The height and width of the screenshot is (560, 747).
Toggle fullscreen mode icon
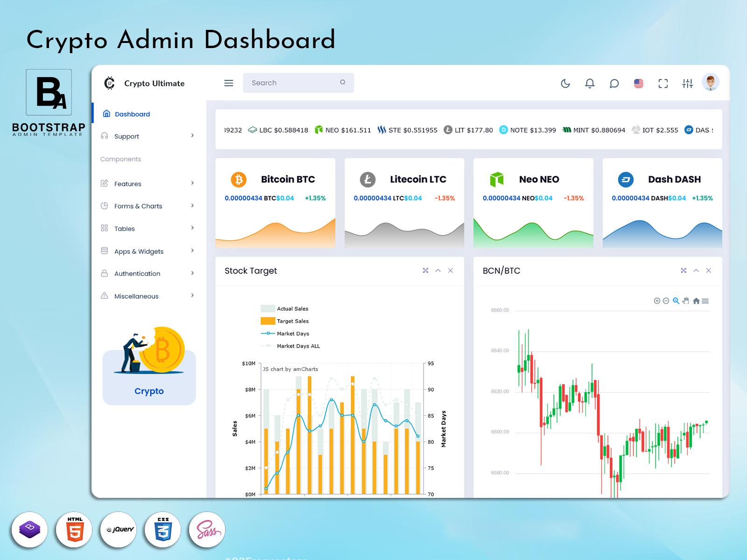pyautogui.click(x=663, y=84)
